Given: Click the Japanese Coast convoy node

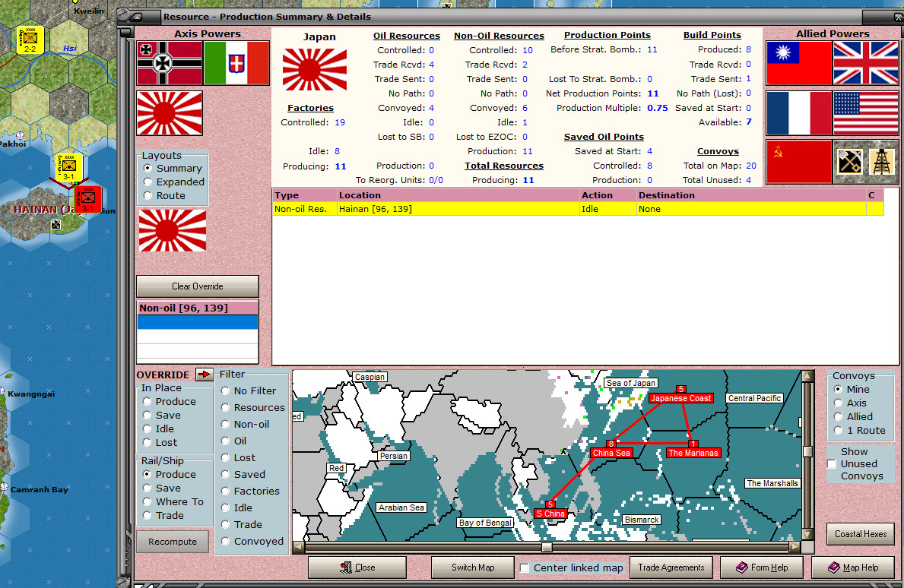Looking at the screenshot, I should point(681,398).
